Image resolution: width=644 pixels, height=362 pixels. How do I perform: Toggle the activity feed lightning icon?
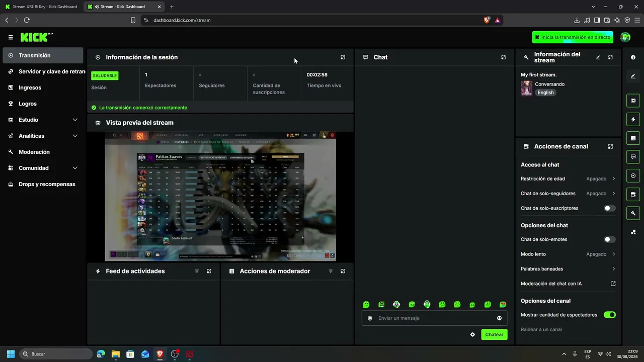(633, 119)
